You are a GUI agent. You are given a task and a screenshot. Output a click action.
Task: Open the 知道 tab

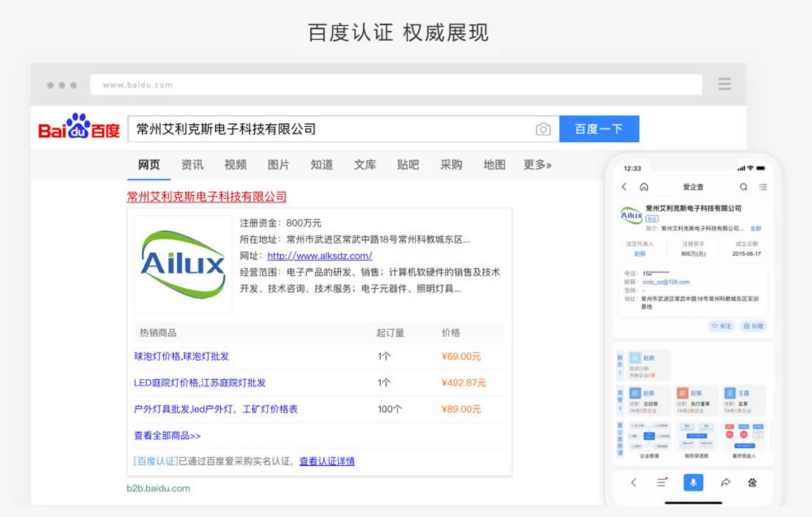[322, 164]
